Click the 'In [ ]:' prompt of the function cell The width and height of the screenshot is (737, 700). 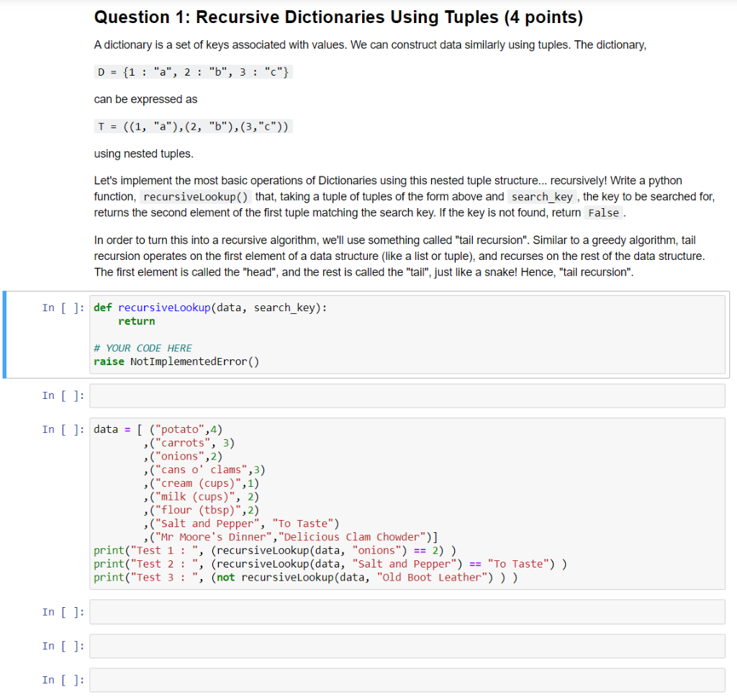(63, 308)
